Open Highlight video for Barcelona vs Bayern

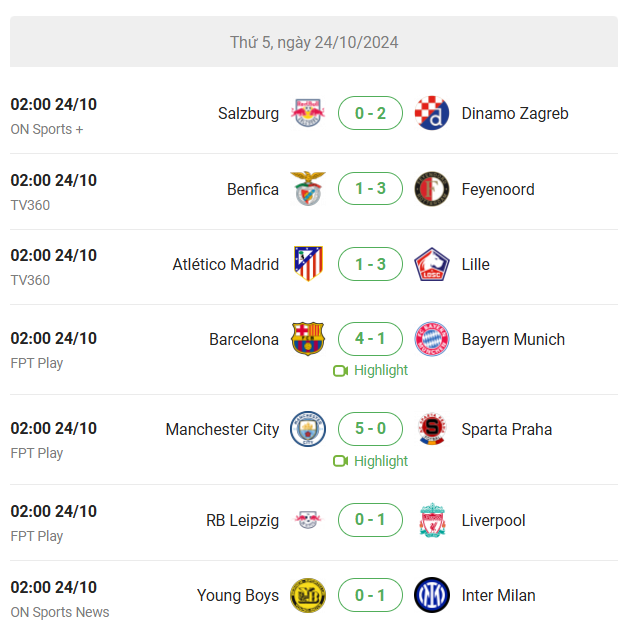click(370, 370)
